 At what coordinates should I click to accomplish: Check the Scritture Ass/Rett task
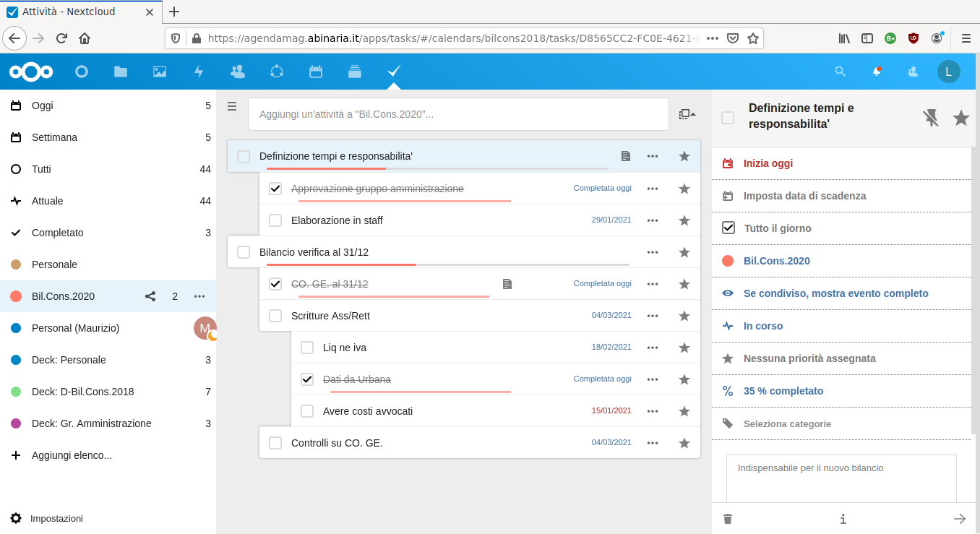pos(275,316)
